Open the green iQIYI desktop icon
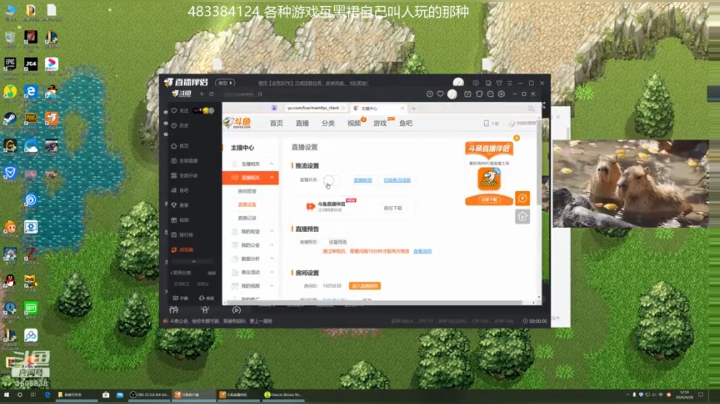720x404 pixels. [x=31, y=308]
